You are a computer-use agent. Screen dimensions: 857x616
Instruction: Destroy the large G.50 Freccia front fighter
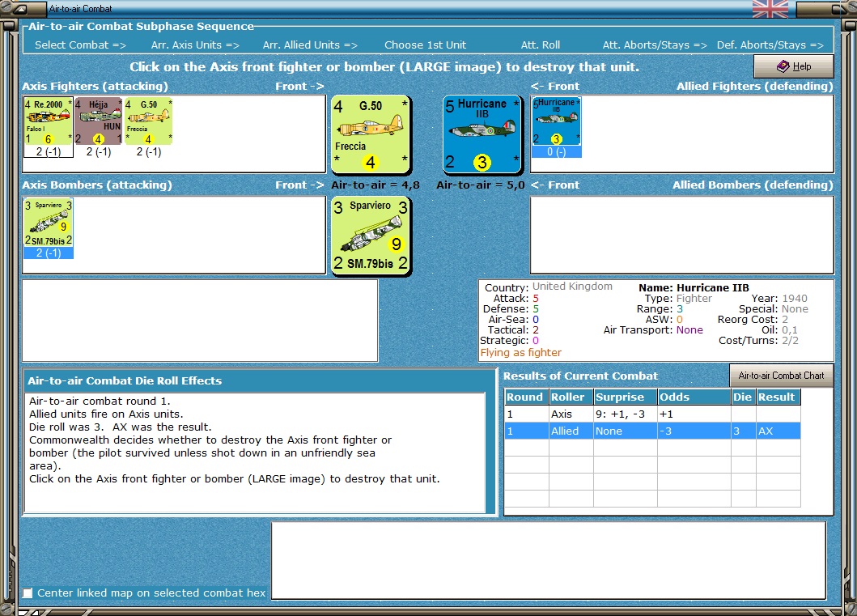(371, 134)
